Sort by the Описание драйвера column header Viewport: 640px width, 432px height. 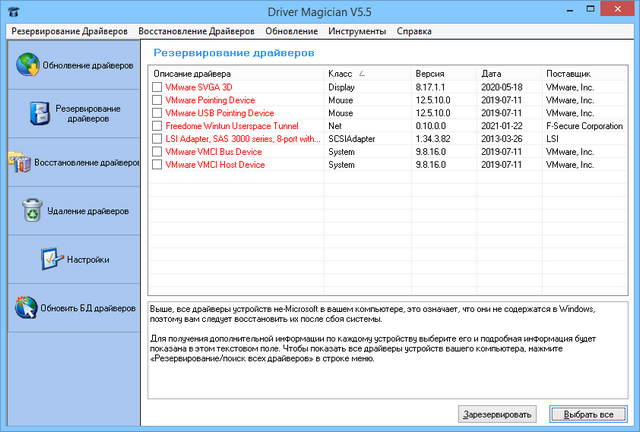(235, 74)
